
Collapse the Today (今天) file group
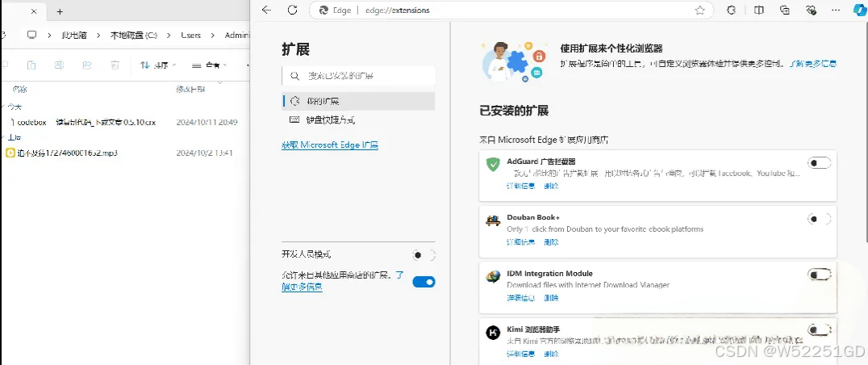(x=2, y=107)
